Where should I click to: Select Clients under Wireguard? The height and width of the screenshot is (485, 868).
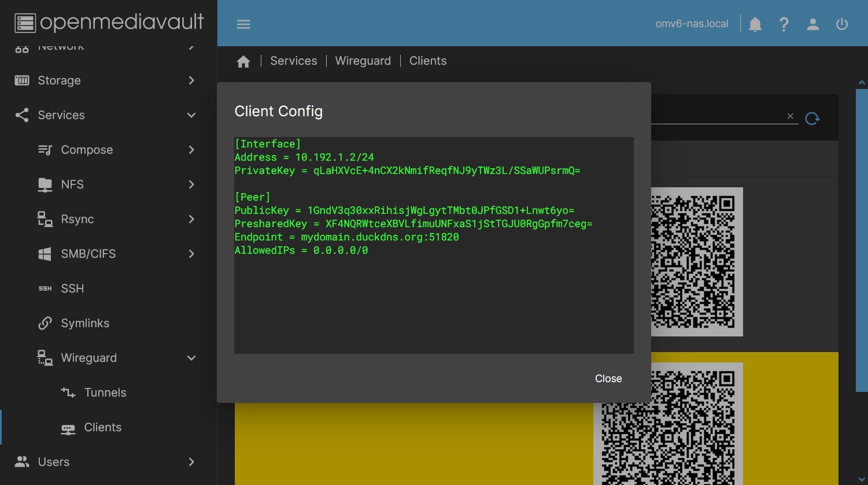point(102,427)
